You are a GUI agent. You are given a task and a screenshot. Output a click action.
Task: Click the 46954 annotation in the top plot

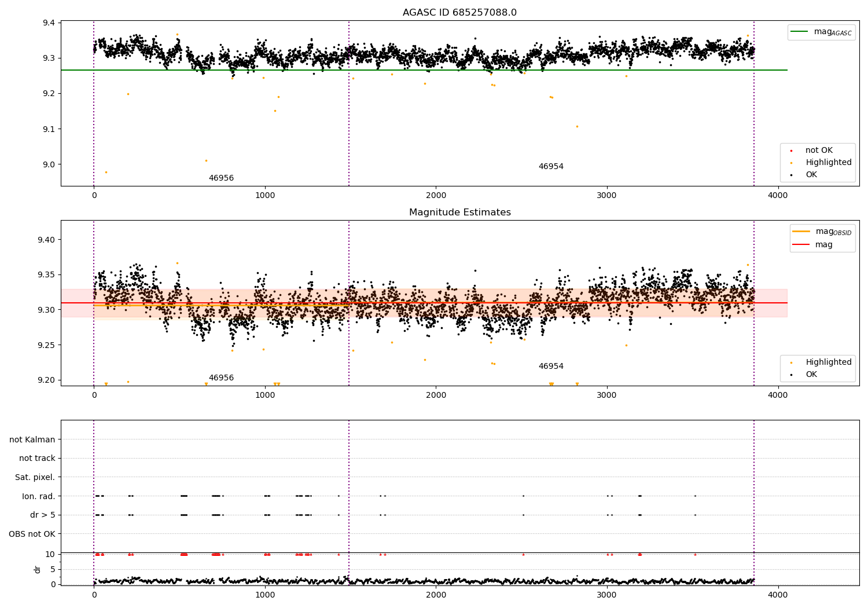tap(551, 167)
